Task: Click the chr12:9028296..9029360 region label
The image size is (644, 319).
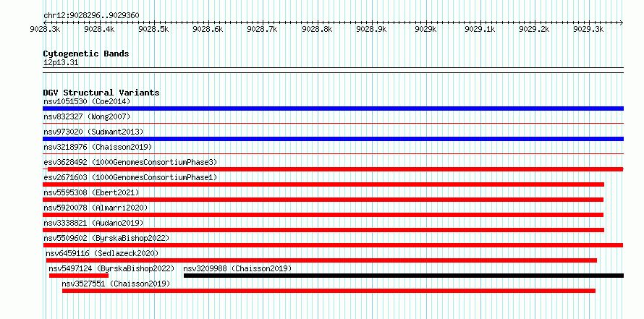Action: click(91, 15)
